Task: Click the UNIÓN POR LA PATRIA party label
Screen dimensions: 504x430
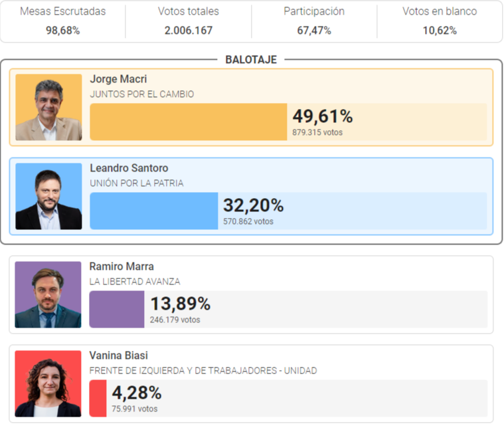Action: point(137,183)
